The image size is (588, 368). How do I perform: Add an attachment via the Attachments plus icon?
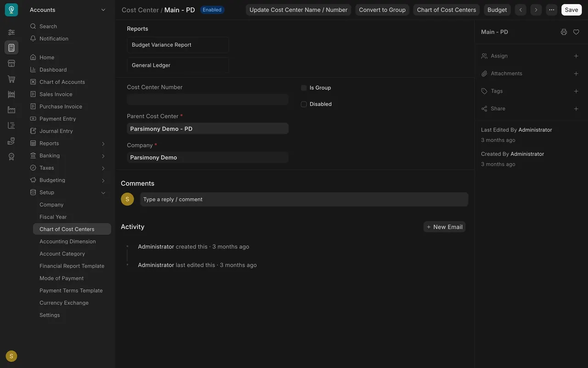(x=576, y=73)
